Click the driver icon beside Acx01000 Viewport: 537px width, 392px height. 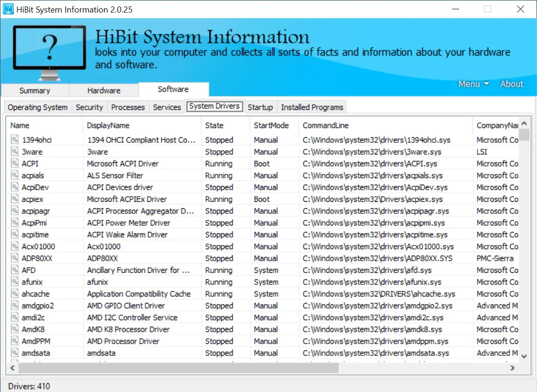coord(15,246)
